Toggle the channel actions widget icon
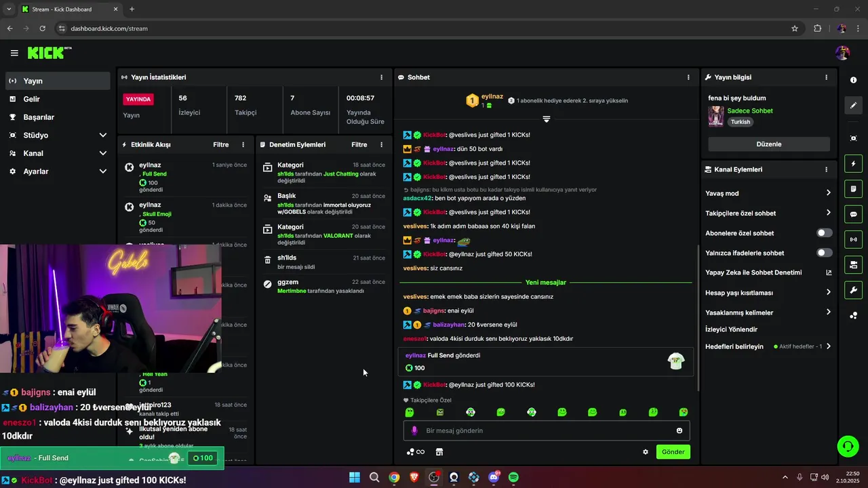The image size is (868, 488). click(x=853, y=264)
